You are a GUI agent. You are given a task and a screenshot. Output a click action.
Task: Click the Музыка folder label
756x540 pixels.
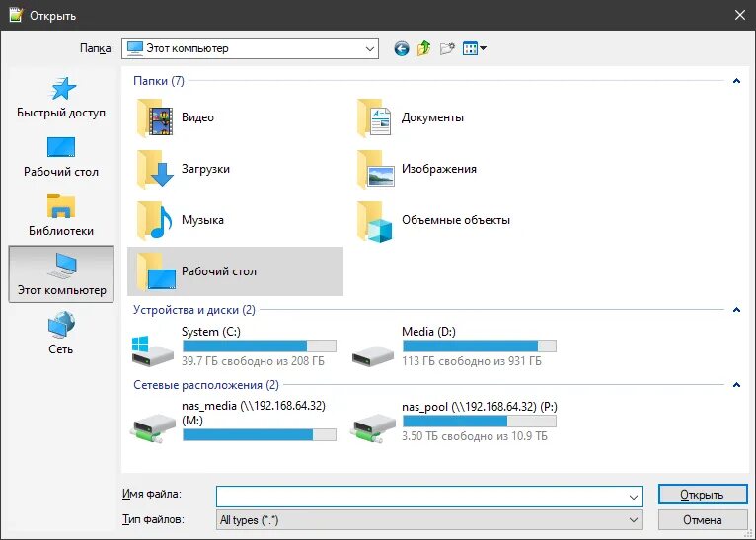(x=202, y=220)
